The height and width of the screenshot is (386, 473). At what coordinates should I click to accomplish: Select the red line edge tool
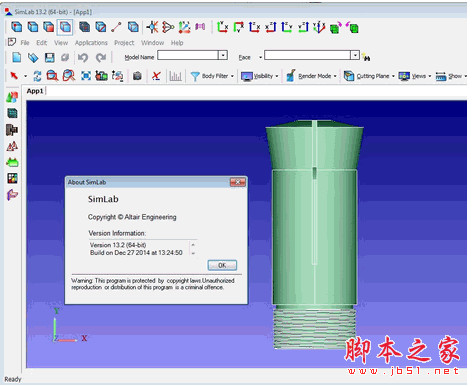[116, 27]
